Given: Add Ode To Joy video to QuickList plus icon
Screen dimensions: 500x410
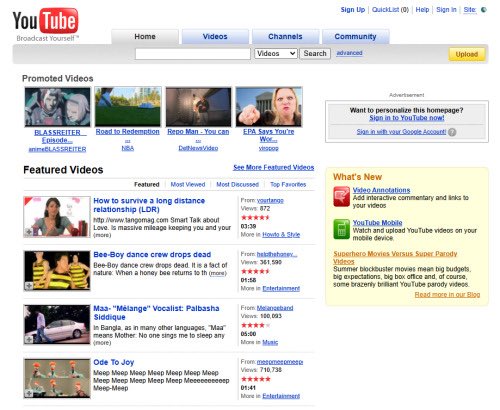Looking at the screenshot, I should [x=29, y=393].
